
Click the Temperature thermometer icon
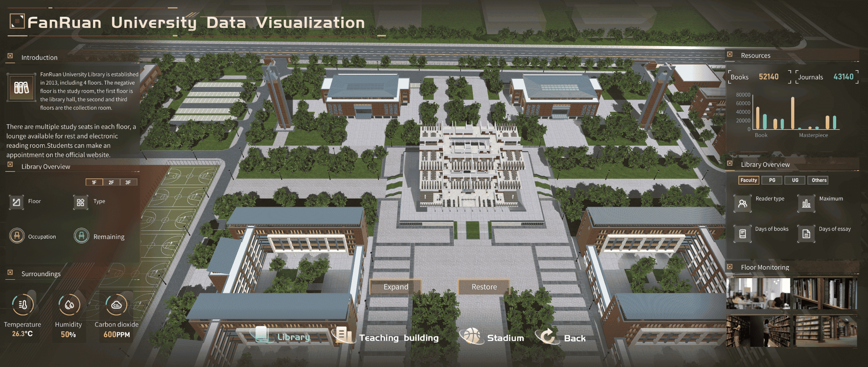pyautogui.click(x=23, y=305)
